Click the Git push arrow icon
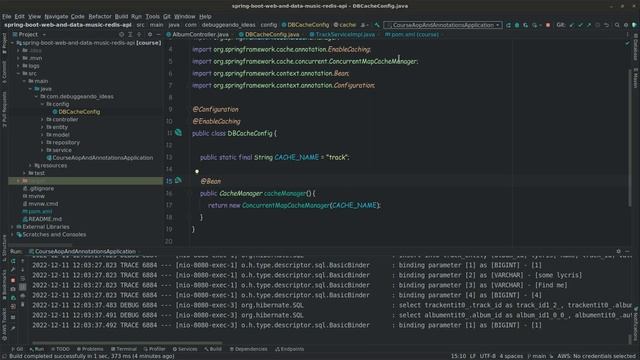640x360 pixels. pos(589,25)
